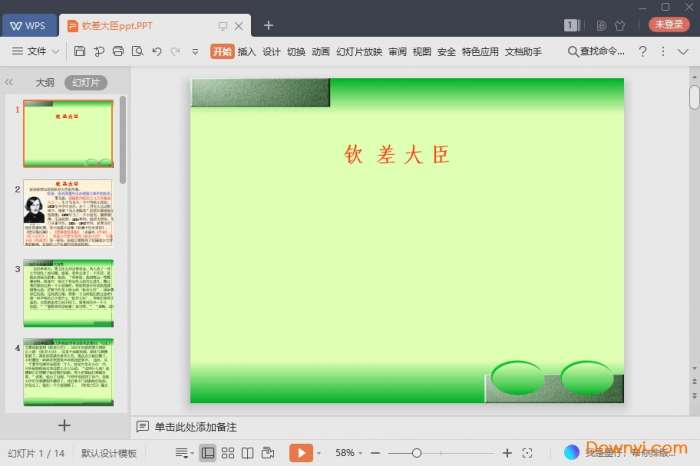Switch to the 插入 tab
The image size is (700, 466).
[x=246, y=52]
